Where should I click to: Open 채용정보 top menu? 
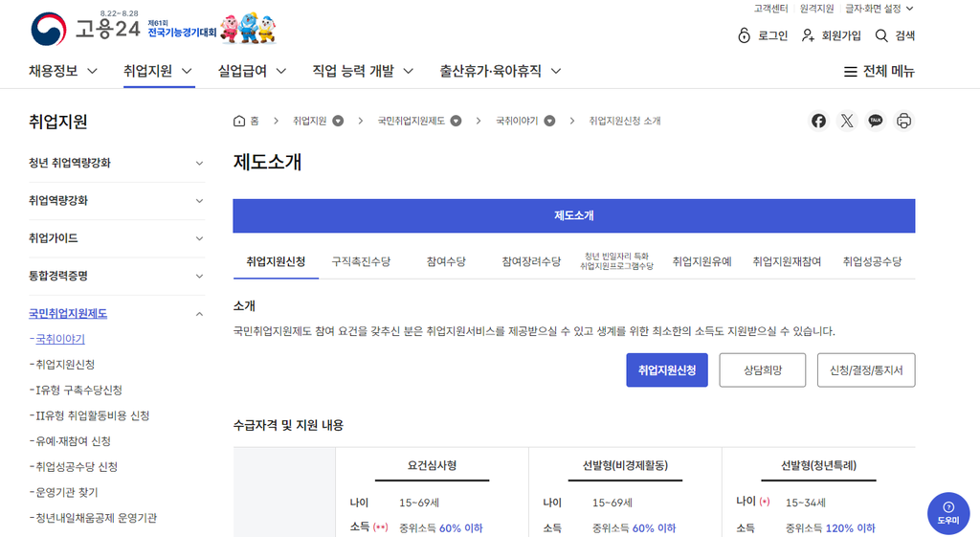point(63,71)
